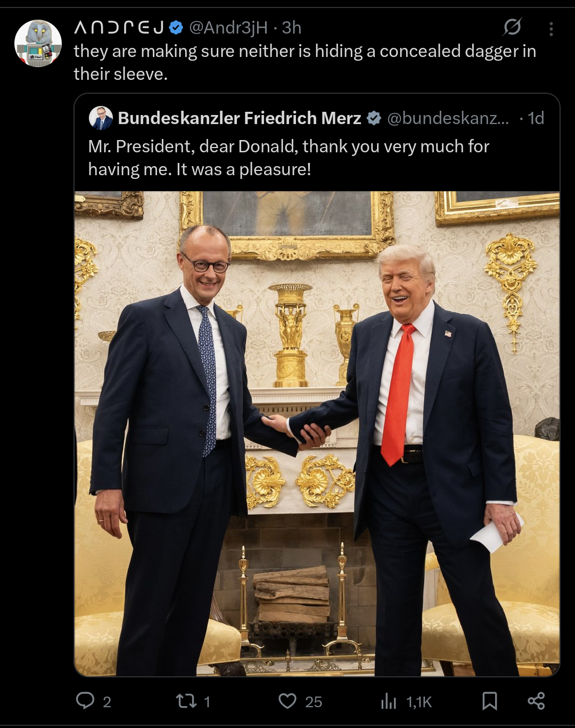This screenshot has height=728, width=575.
Task: Open the @Andr3jH handle link
Action: point(228,27)
